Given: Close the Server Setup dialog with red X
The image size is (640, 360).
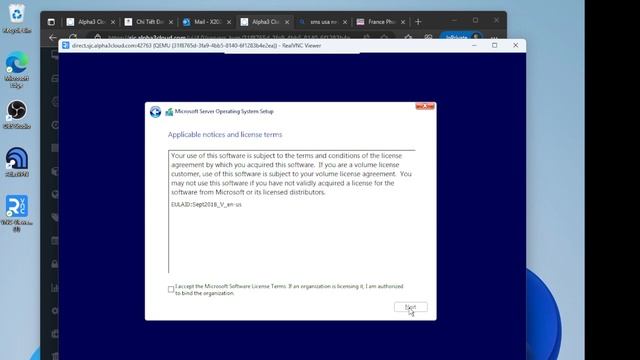Looking at the screenshot, I should tap(425, 106).
